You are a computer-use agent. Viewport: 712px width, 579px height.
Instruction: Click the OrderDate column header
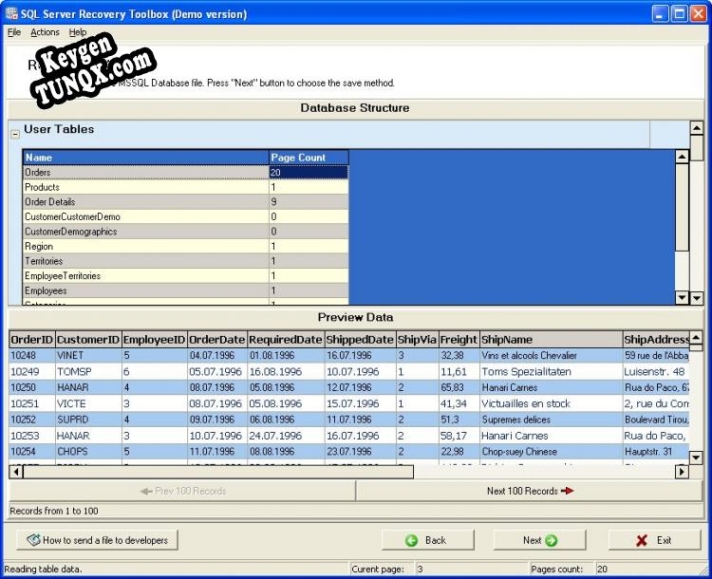(x=217, y=340)
